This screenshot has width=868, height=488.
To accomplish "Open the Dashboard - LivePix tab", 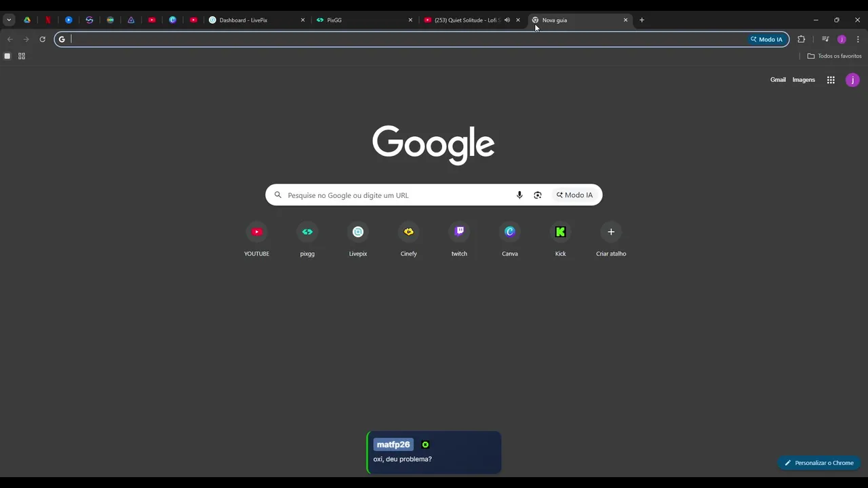I will pyautogui.click(x=258, y=20).
